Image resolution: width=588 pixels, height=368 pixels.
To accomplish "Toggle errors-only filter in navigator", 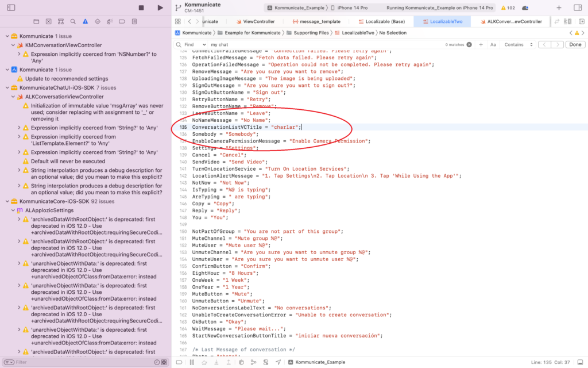I will (164, 362).
